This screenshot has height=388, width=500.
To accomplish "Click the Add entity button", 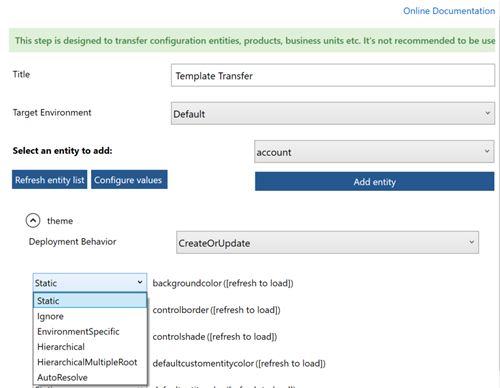I will [x=374, y=181].
